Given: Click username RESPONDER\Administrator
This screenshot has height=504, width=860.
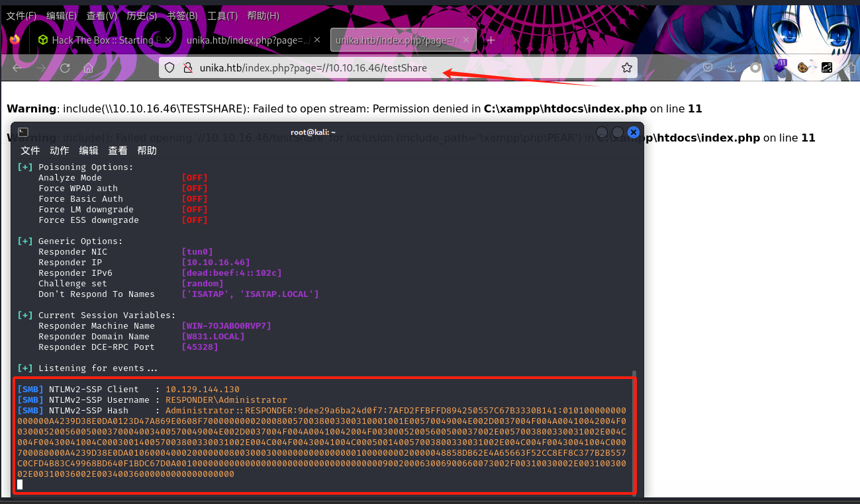Looking at the screenshot, I should click(226, 400).
